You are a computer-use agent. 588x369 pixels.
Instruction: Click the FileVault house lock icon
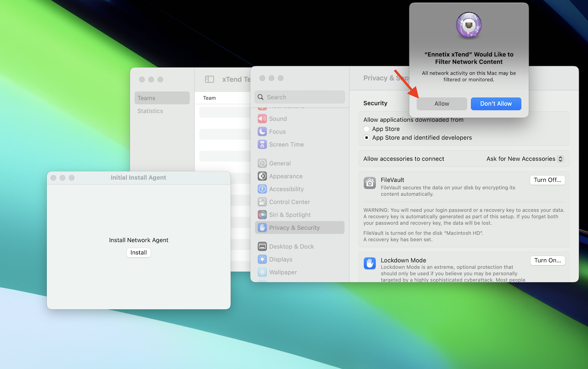(x=370, y=182)
